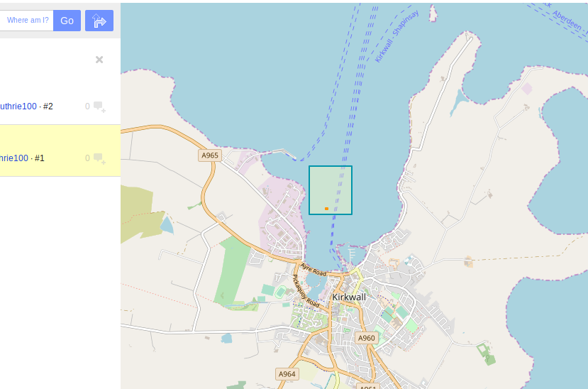
Task: Click the comment icon for changeset #1
Action: pos(99,158)
